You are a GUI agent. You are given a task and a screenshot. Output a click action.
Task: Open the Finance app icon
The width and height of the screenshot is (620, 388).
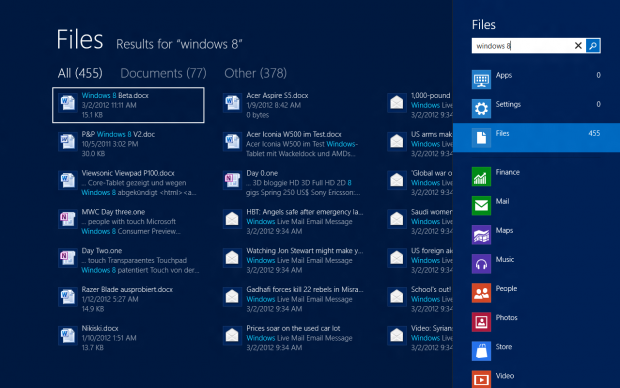pos(481,176)
